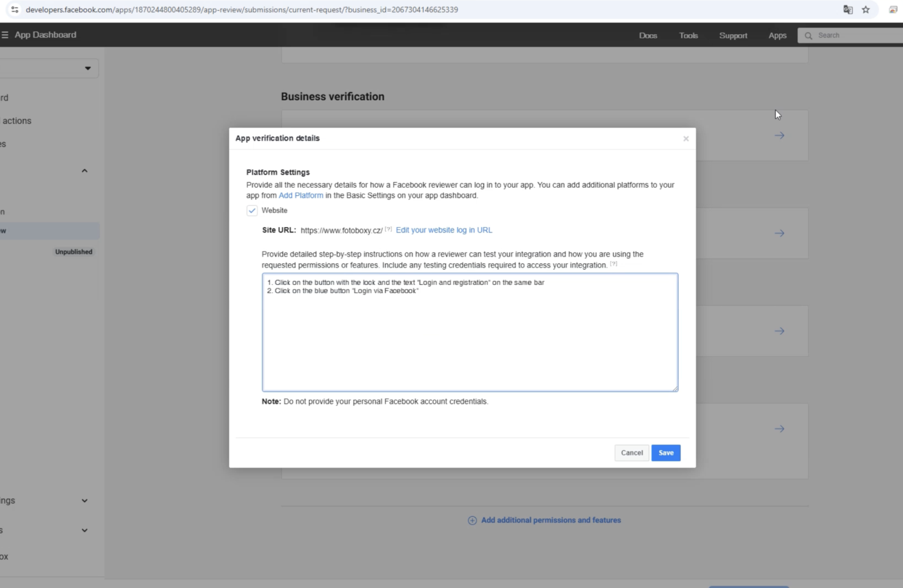This screenshot has width=903, height=588.
Task: Click the resize handle of the instructions textarea
Action: 675,388
